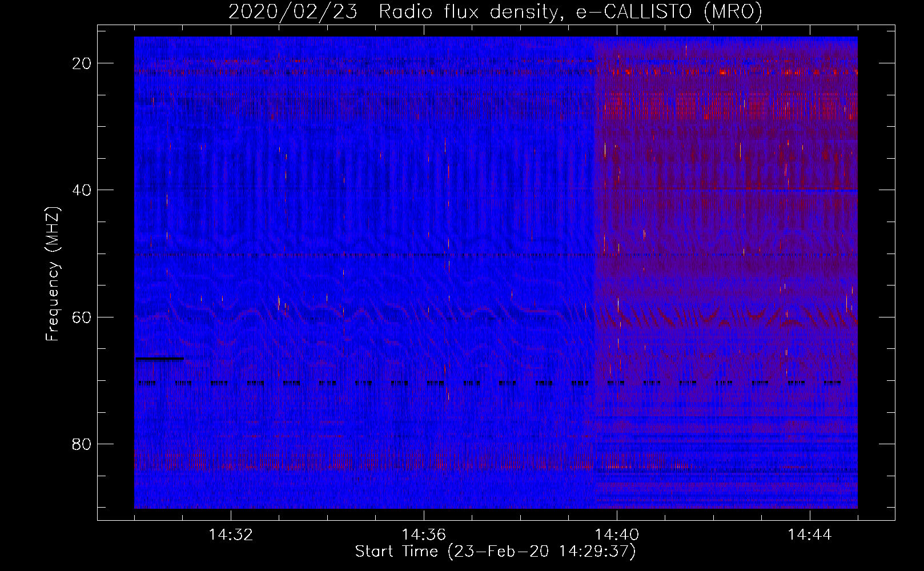Click the 14:36 time tick label
This screenshot has width=924, height=571.
tap(424, 535)
